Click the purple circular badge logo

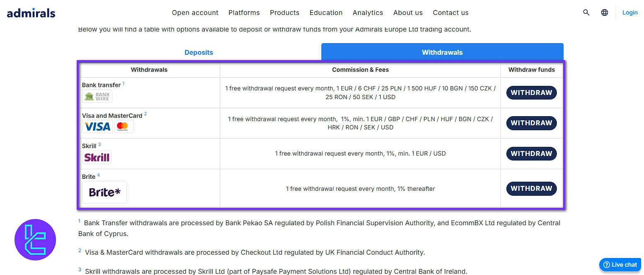click(35, 239)
